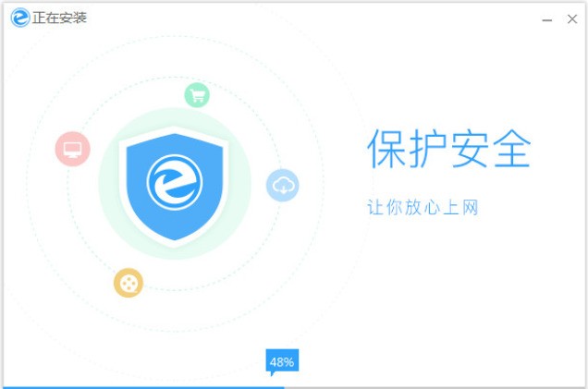Click the blue filled part of the progress bar
This screenshot has width=588, height=389.
click(143, 387)
